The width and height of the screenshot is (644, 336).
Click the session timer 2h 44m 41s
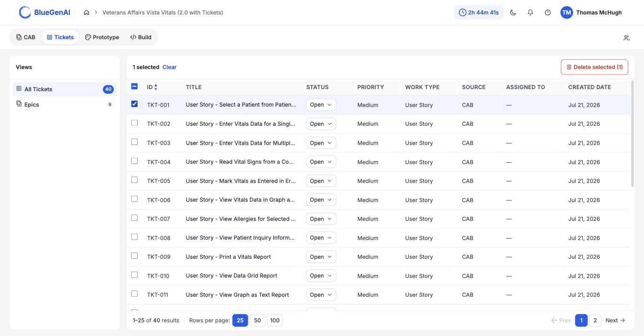479,12
